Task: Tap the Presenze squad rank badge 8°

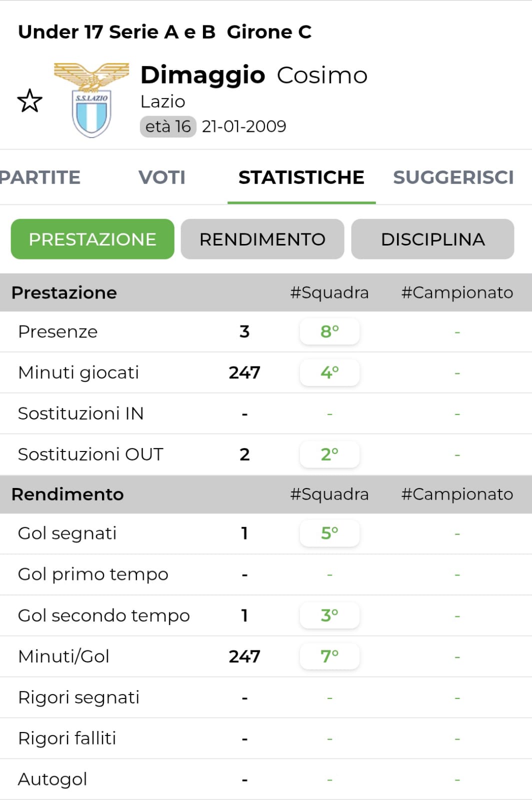Action: click(x=329, y=331)
